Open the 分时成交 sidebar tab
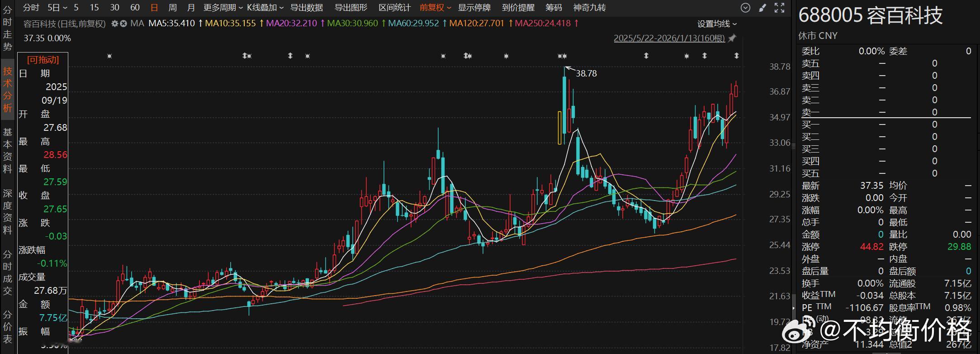Viewport: 980px width, 354px height. 8,273
